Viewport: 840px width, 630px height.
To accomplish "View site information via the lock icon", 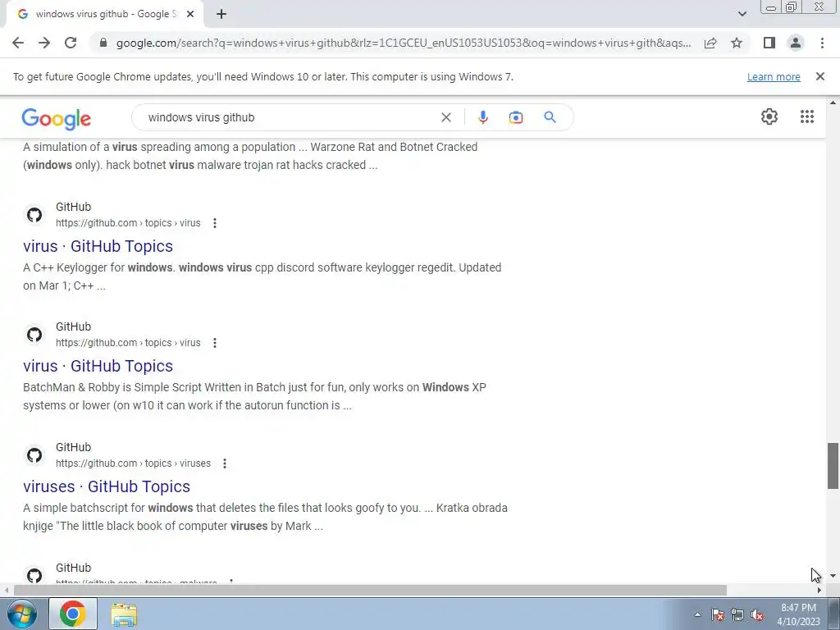I will click(x=103, y=43).
